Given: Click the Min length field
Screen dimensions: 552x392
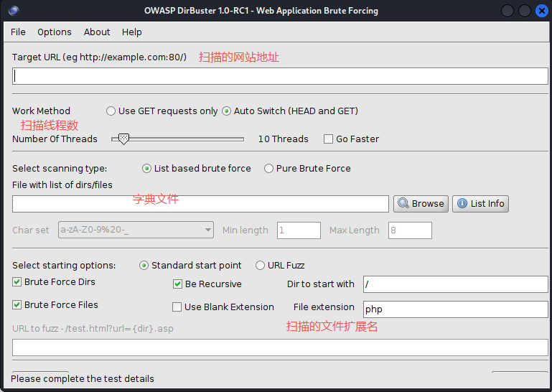Looking at the screenshot, I should pyautogui.click(x=299, y=230).
